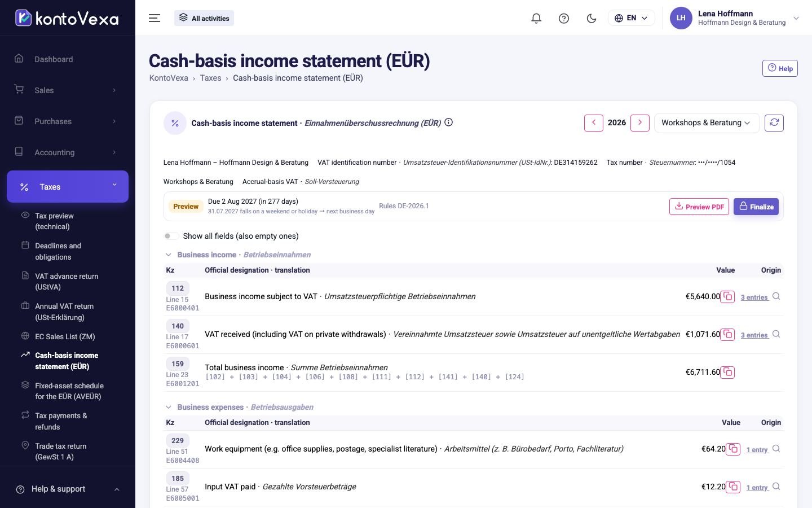This screenshot has height=508, width=812.
Task: Open the help question-mark icon in top bar
Action: pyautogui.click(x=564, y=18)
